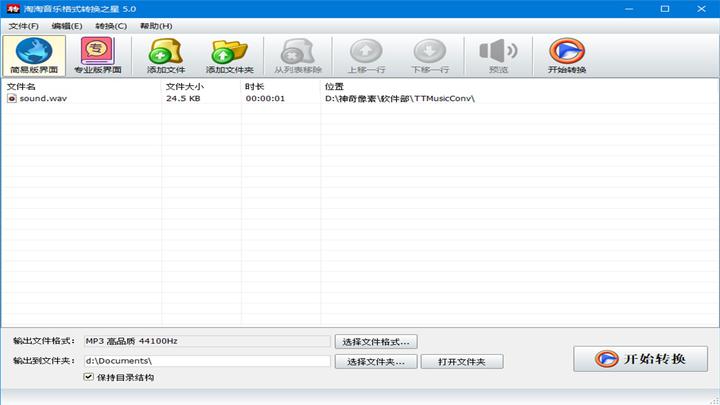Switch to the 专业版界面 professional interface

(98, 56)
